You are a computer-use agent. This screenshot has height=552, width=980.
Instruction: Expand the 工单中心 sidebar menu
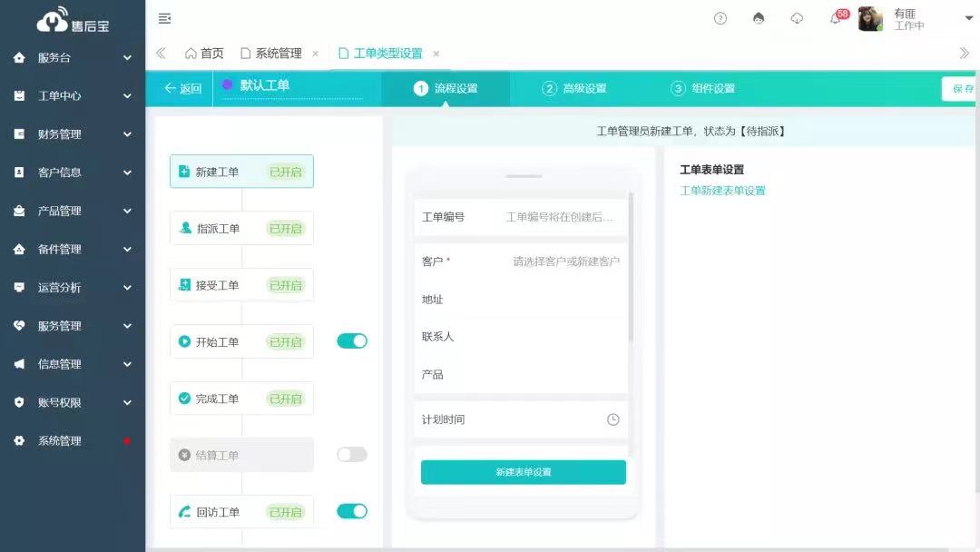click(73, 95)
